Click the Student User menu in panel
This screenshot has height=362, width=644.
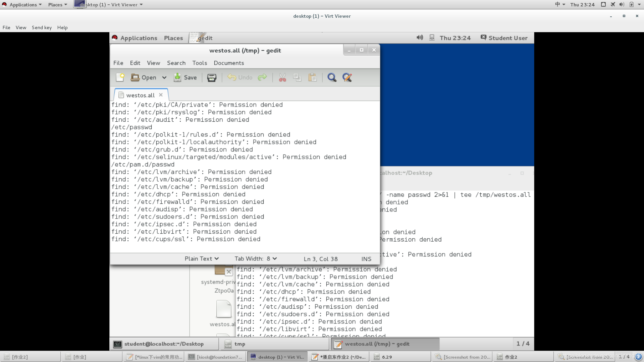pyautogui.click(x=508, y=38)
